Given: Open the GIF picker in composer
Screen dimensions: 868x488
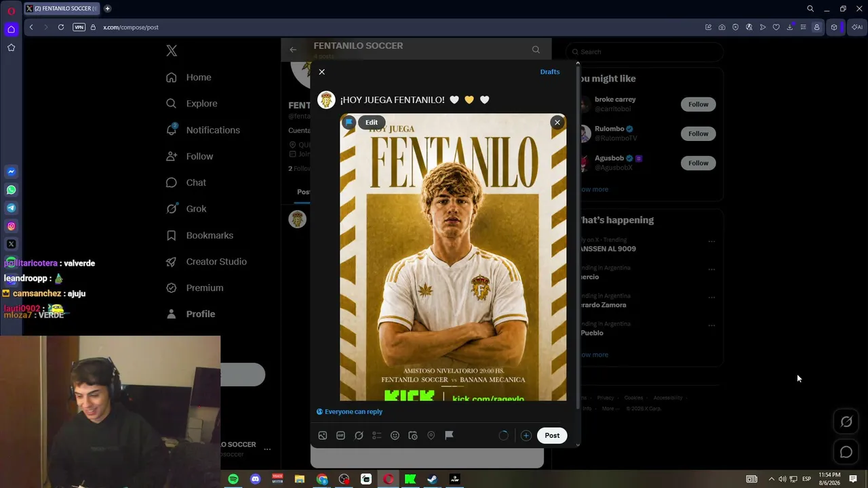Looking at the screenshot, I should pyautogui.click(x=340, y=436).
